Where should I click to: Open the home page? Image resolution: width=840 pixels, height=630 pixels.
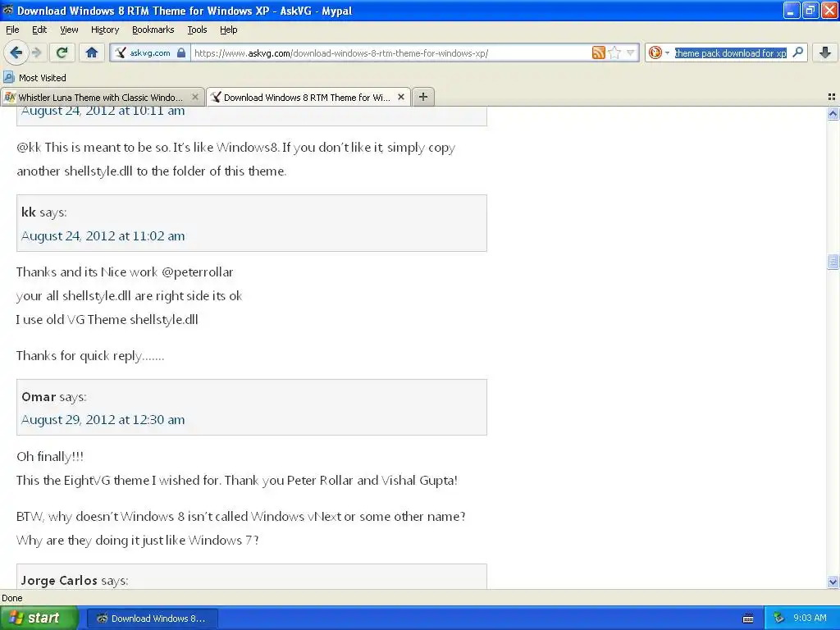[x=92, y=52]
